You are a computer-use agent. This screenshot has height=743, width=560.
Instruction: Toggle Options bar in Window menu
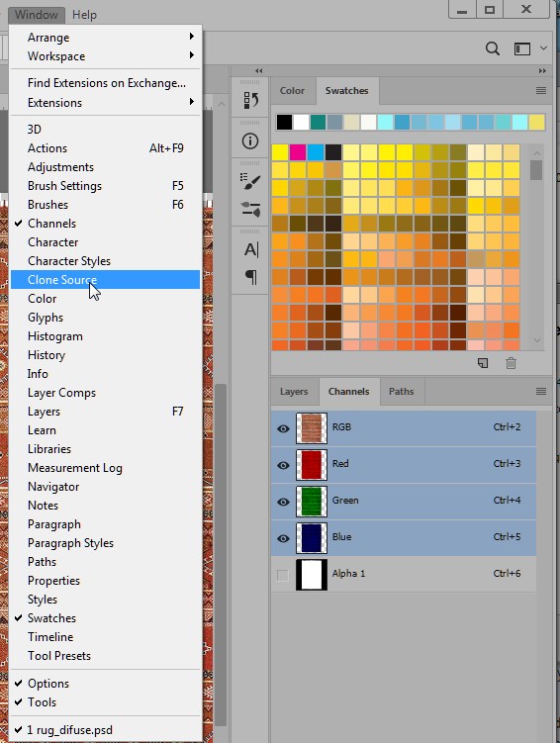[x=105, y=684]
